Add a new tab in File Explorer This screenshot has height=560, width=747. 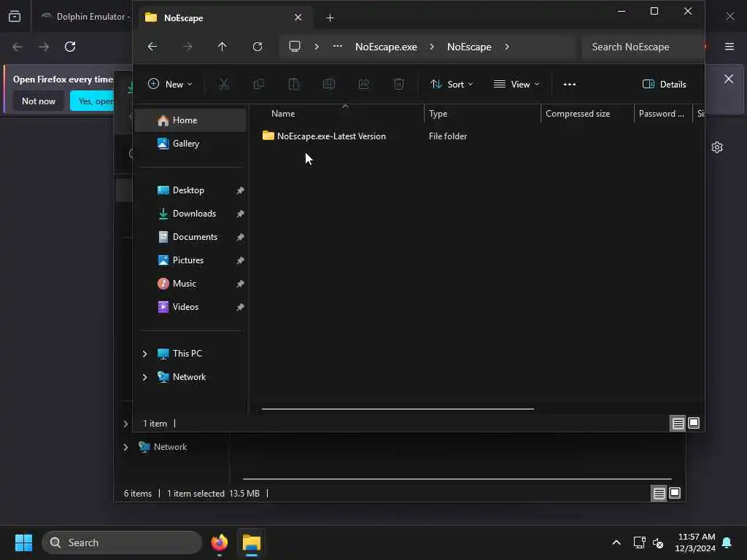point(330,18)
